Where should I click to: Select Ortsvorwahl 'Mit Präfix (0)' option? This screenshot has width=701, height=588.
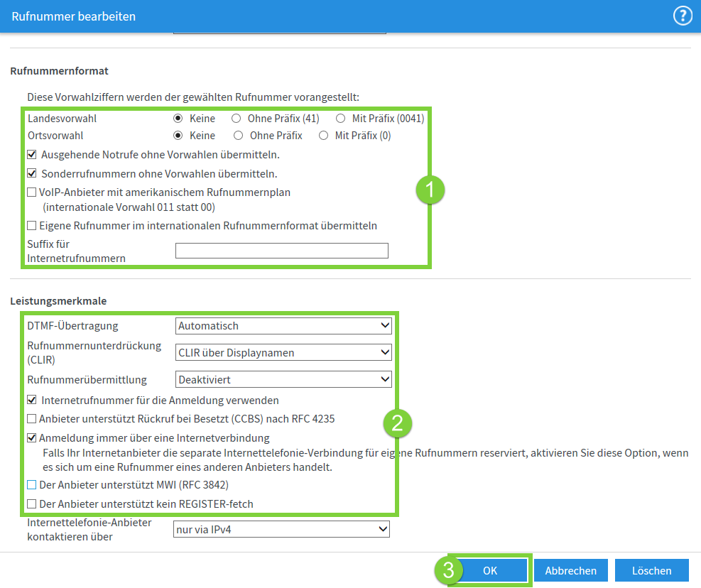(x=324, y=135)
